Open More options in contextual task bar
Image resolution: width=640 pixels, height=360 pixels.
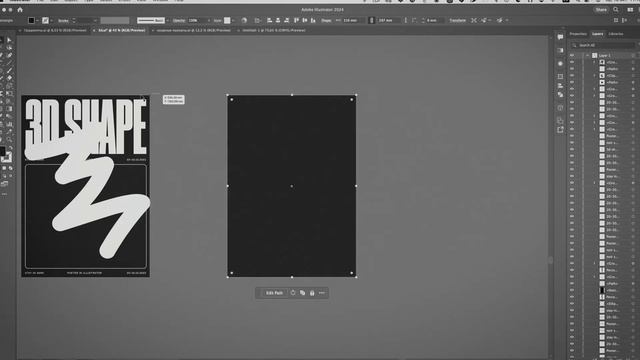(x=322, y=293)
